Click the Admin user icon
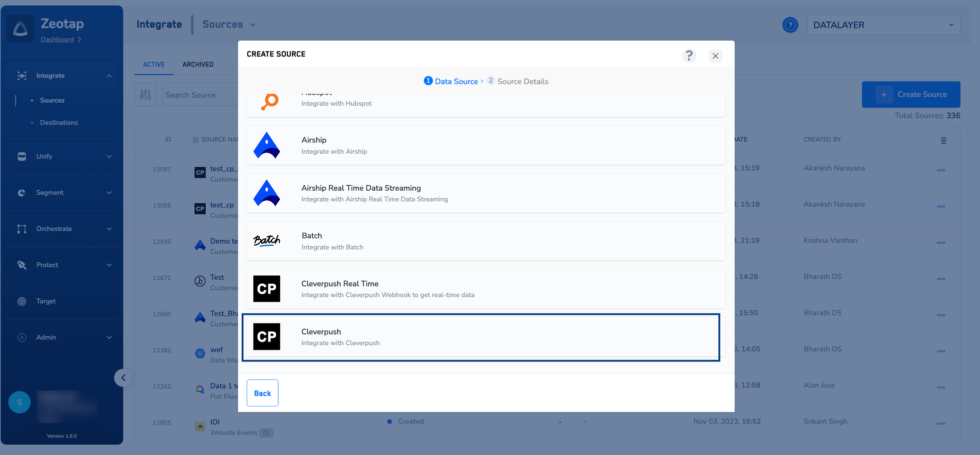The image size is (980, 455). (22, 337)
